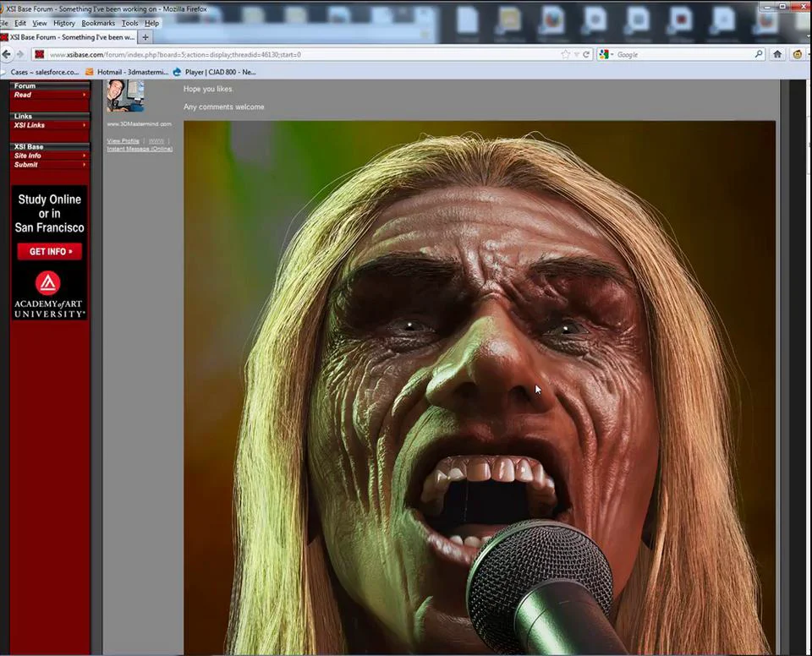Expand the XSI Links sidebar item
The height and width of the screenshot is (656, 812).
pos(50,125)
